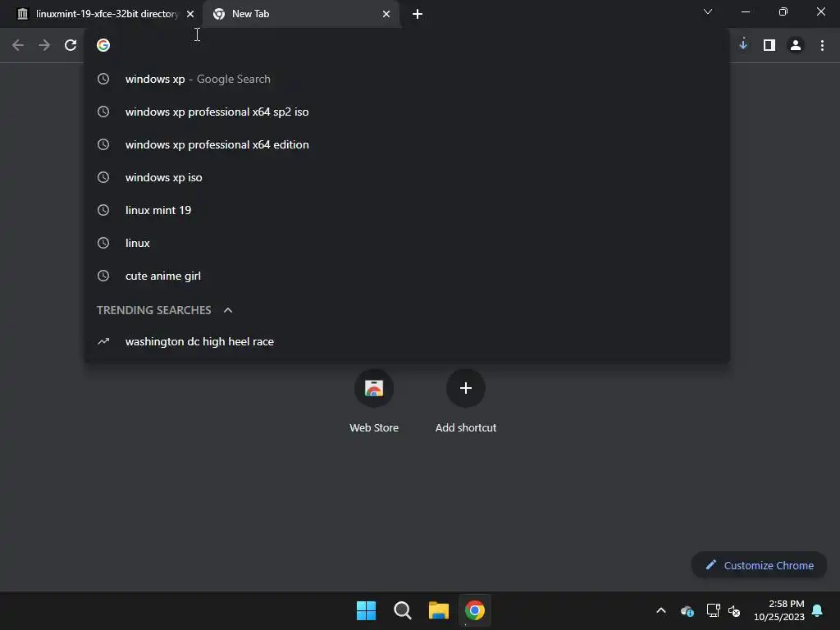Pick the 'cute anime girl' suggestion
Viewport: 840px width, 630px height.
click(407, 276)
